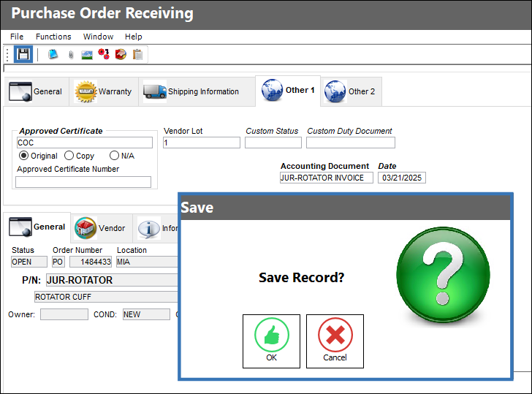The width and height of the screenshot is (532, 394).
Task: Click the Save Record? prompt text
Action: coord(301,278)
